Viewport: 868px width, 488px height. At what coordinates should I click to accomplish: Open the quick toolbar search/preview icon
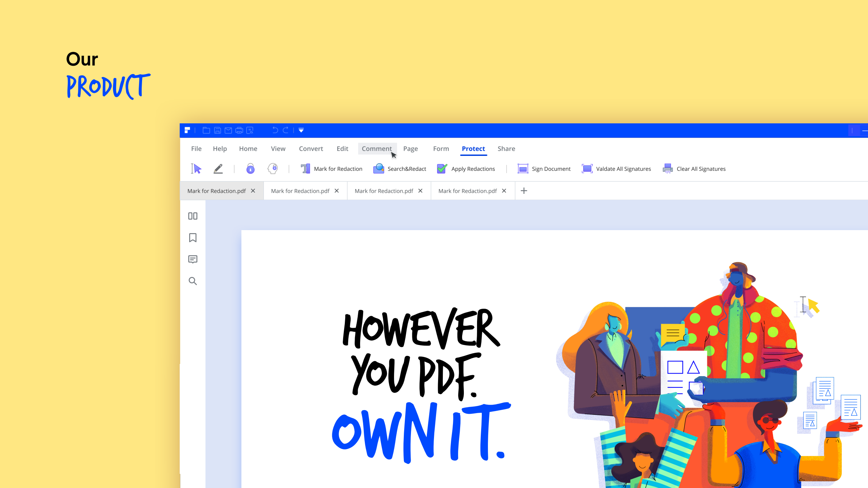250,130
